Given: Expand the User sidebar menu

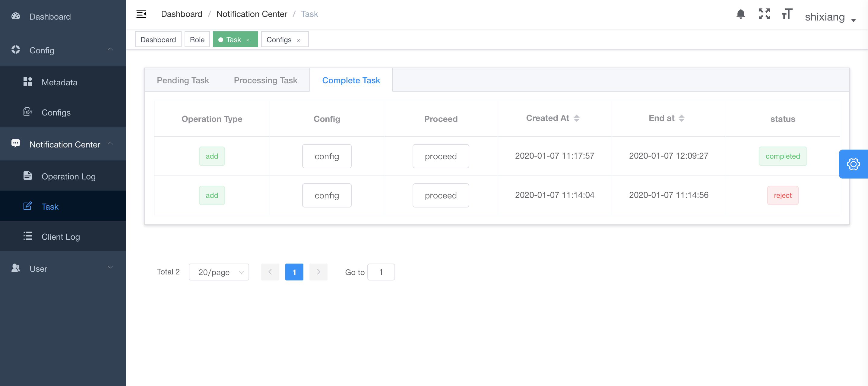Looking at the screenshot, I should tap(63, 268).
